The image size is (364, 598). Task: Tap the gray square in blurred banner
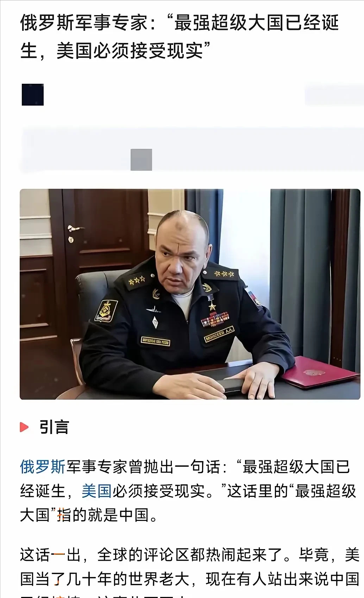pyautogui.click(x=141, y=160)
